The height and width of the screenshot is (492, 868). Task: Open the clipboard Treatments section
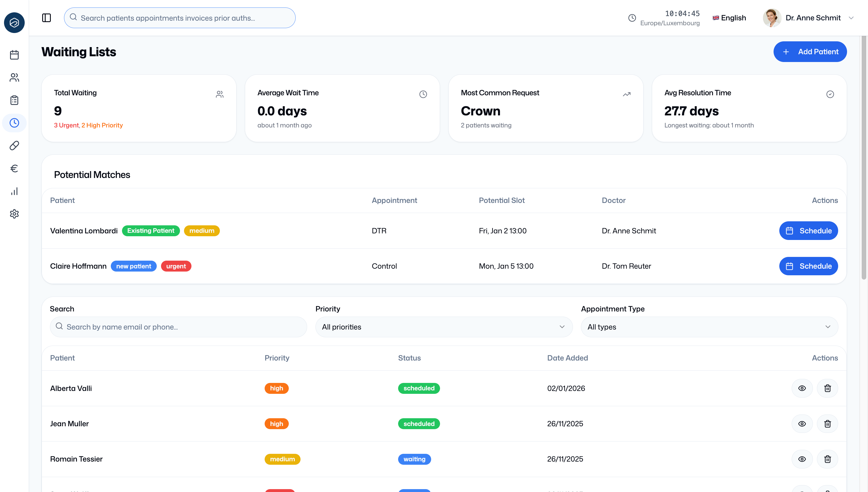[x=14, y=100]
